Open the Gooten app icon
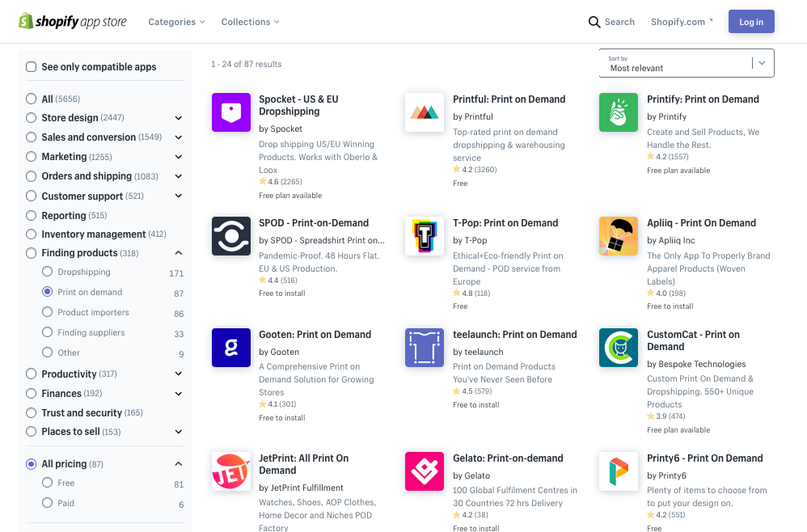The image size is (807, 532). pyautogui.click(x=231, y=348)
